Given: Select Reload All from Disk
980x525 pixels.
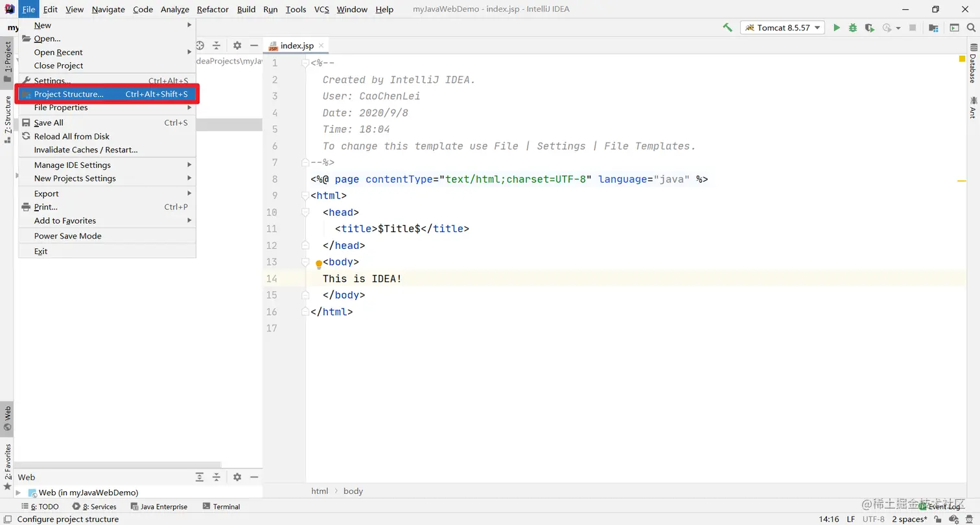Looking at the screenshot, I should [x=108, y=136].
